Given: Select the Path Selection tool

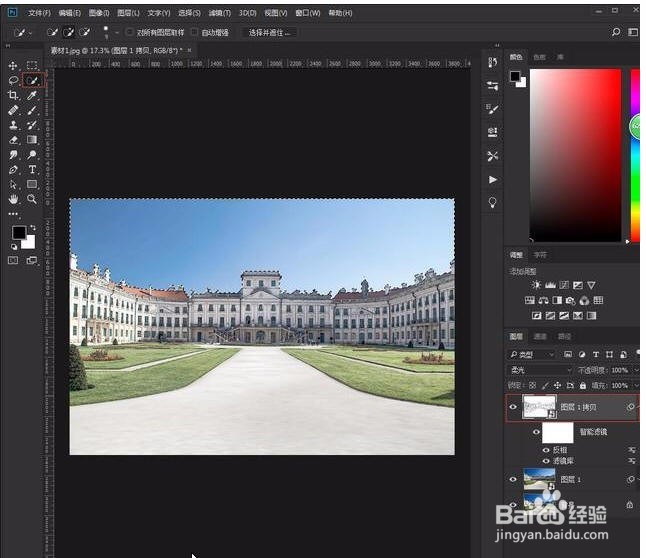Looking at the screenshot, I should [x=13, y=184].
